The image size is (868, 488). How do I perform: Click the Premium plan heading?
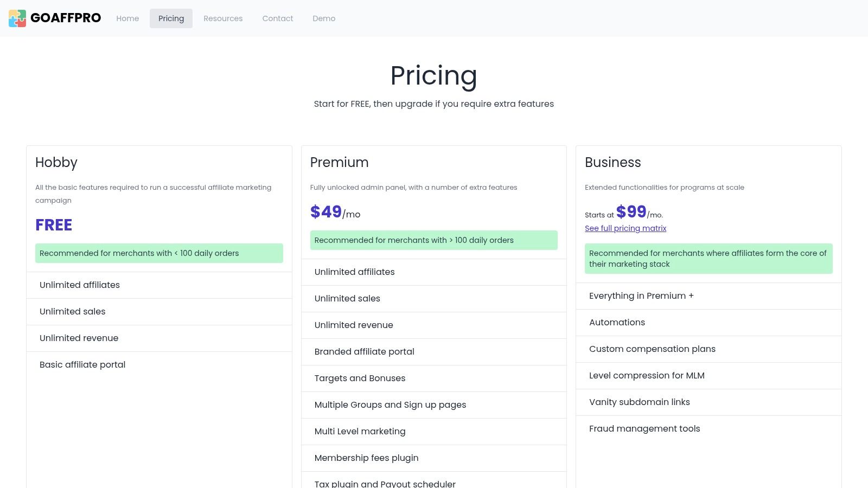pyautogui.click(x=339, y=163)
